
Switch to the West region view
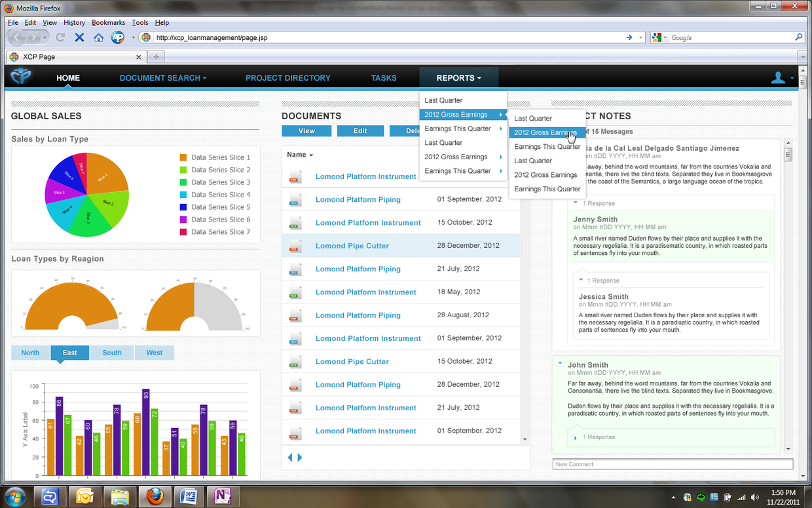point(154,353)
